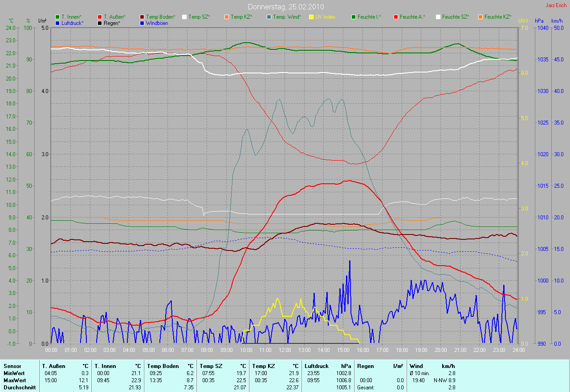
Task: Click the chart title 'Donnerstag, 25.02.2010'
Action: point(286,7)
